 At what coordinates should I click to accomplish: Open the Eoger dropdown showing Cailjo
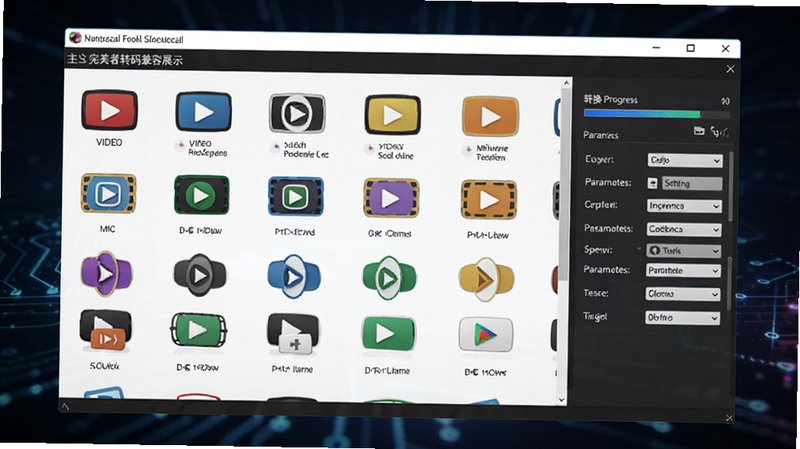click(685, 160)
